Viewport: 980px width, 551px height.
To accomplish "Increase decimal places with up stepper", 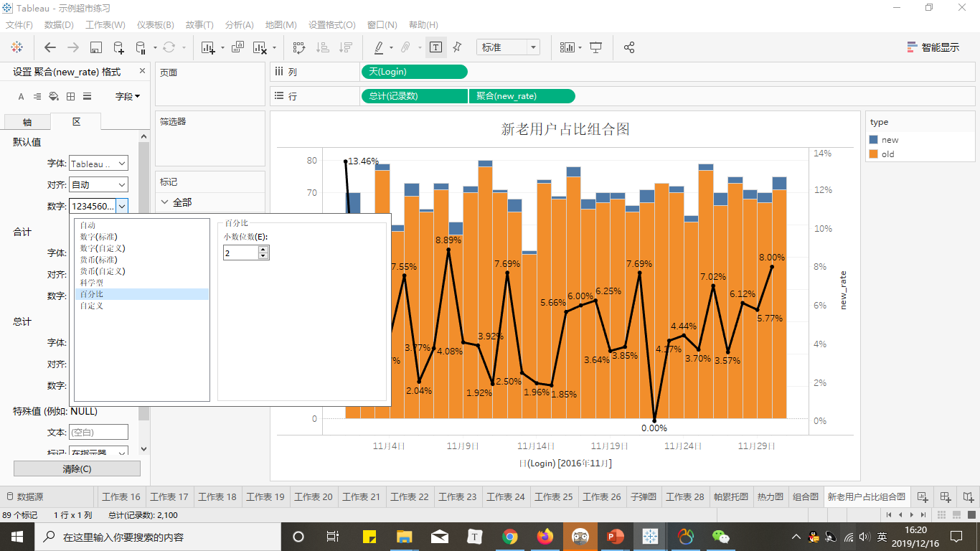I will point(263,249).
